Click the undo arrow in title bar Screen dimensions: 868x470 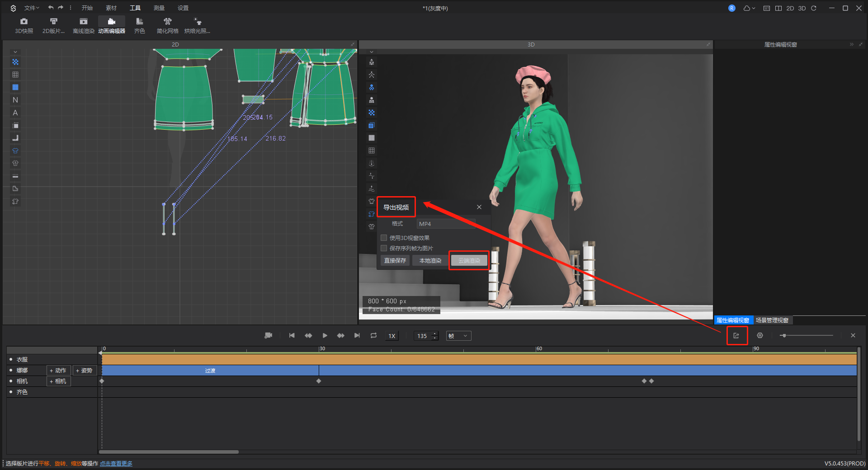pyautogui.click(x=51, y=8)
